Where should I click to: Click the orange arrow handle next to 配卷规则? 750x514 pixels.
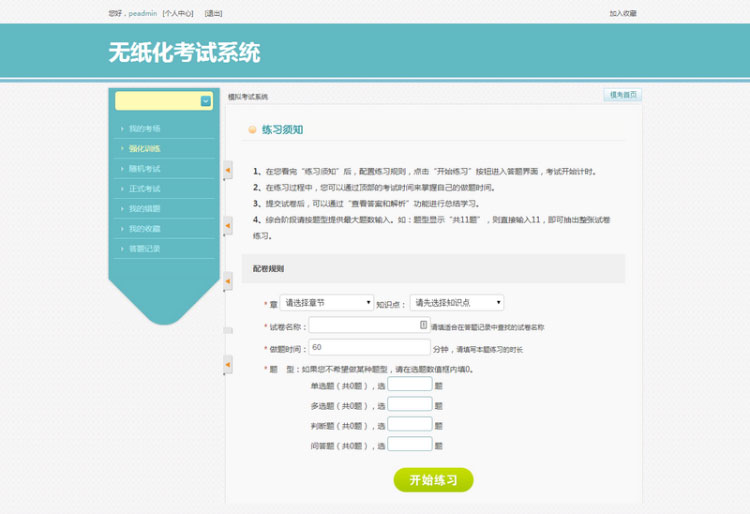[228, 281]
